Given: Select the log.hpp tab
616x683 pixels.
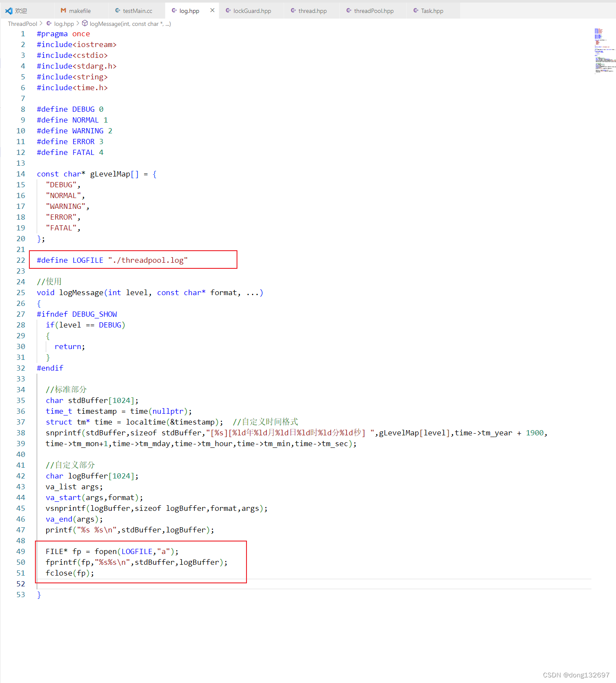Looking at the screenshot, I should 189,11.
